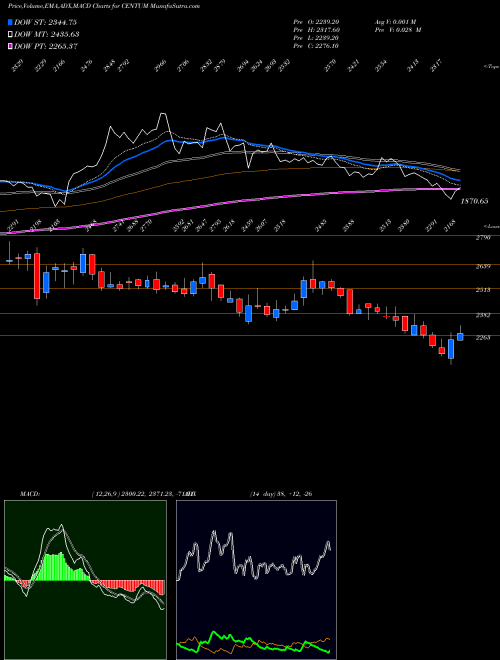Screen dimensions: 500x660
Task: Click the last blue candlestick on price chart
Action: tap(460, 337)
